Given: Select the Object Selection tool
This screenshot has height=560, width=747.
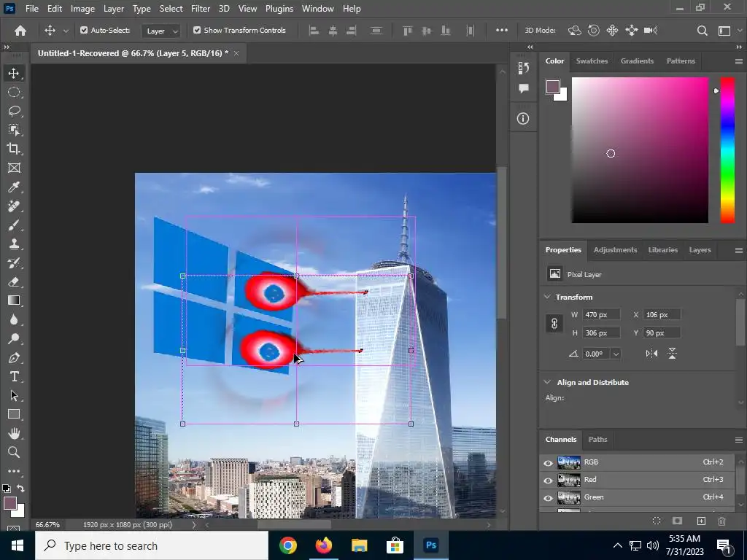Looking at the screenshot, I should (x=14, y=130).
